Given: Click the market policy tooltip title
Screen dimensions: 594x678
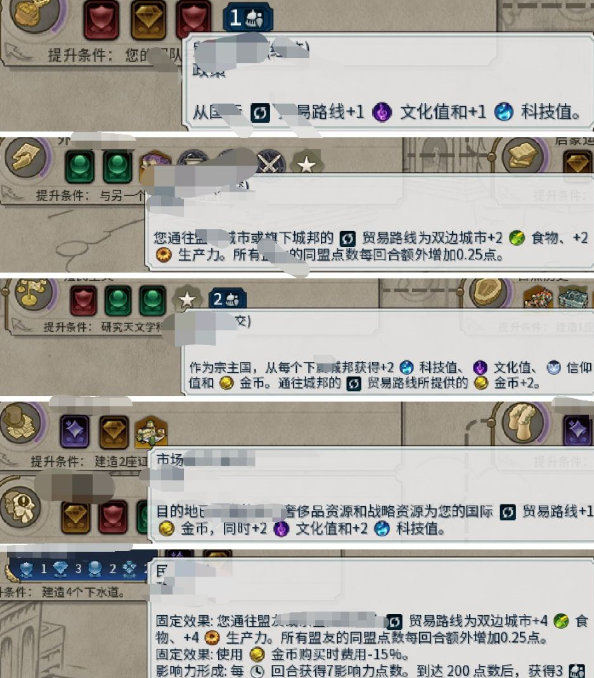Looking at the screenshot, I should (x=170, y=459).
